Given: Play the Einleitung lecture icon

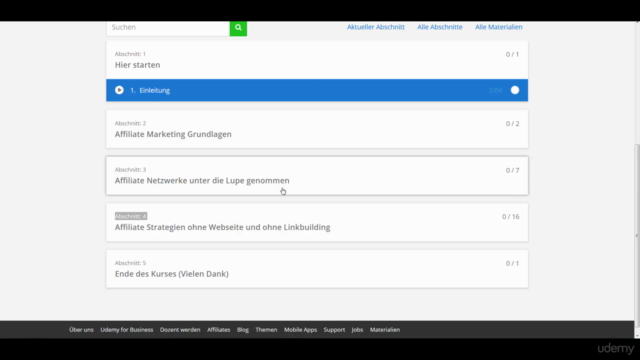Looking at the screenshot, I should point(119,90).
